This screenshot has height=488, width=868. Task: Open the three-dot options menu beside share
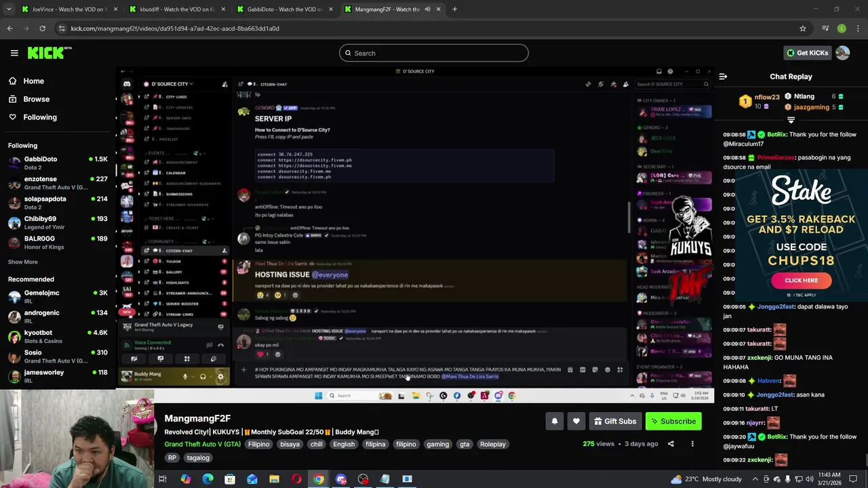692,444
